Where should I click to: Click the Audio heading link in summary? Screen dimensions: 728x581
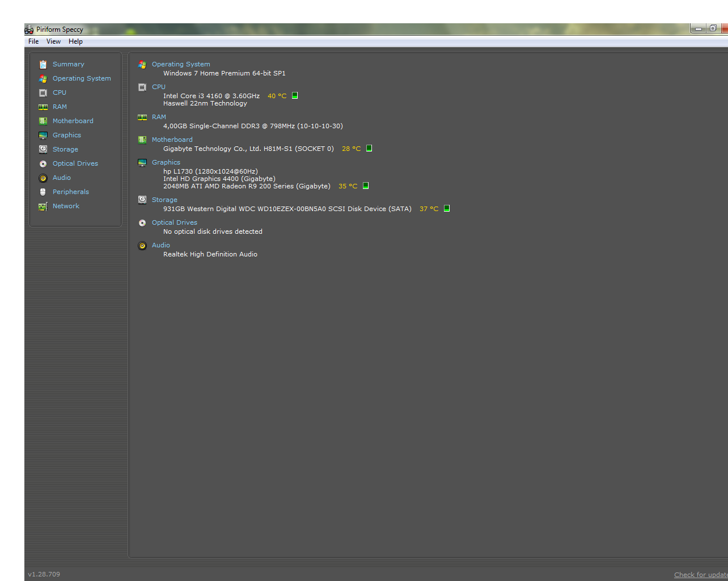tap(161, 245)
